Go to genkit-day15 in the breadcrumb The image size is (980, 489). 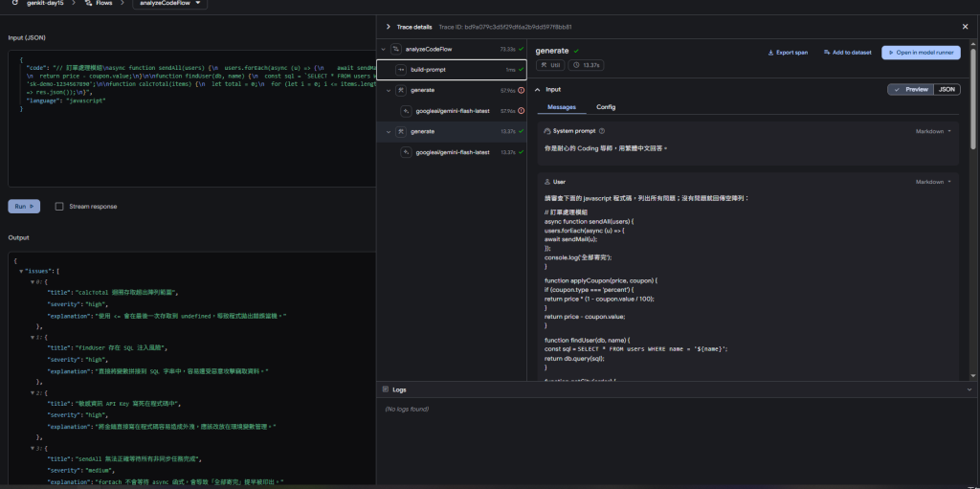pyautogui.click(x=45, y=3)
